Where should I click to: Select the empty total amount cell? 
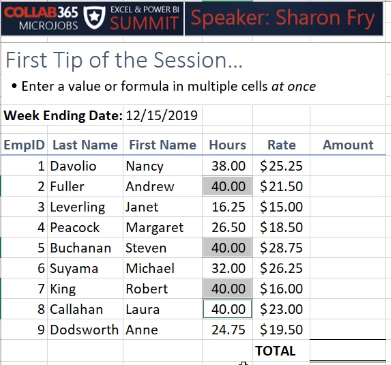(348, 350)
